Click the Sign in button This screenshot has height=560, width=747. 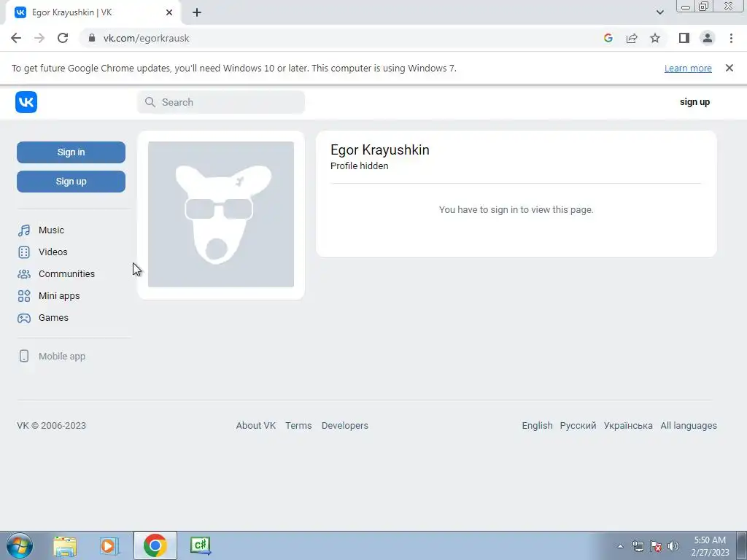pos(71,152)
